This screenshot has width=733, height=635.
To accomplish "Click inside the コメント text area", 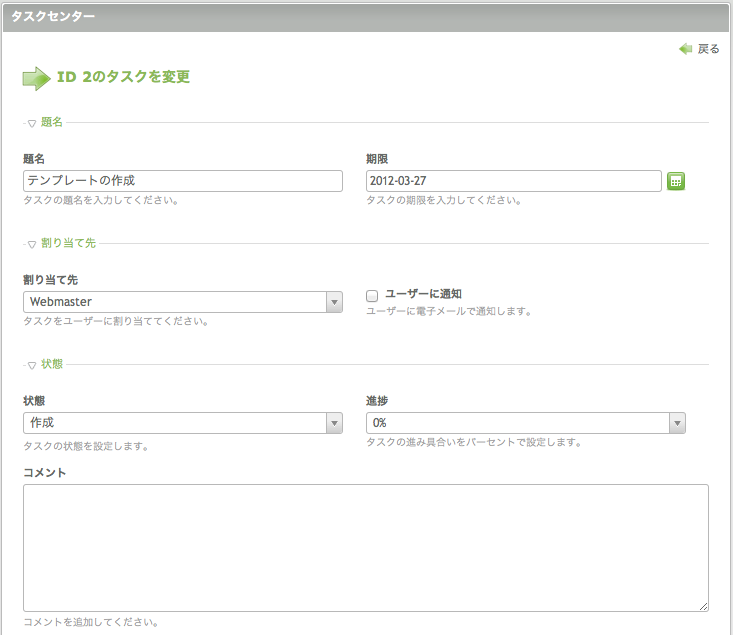I will pyautogui.click(x=366, y=548).
